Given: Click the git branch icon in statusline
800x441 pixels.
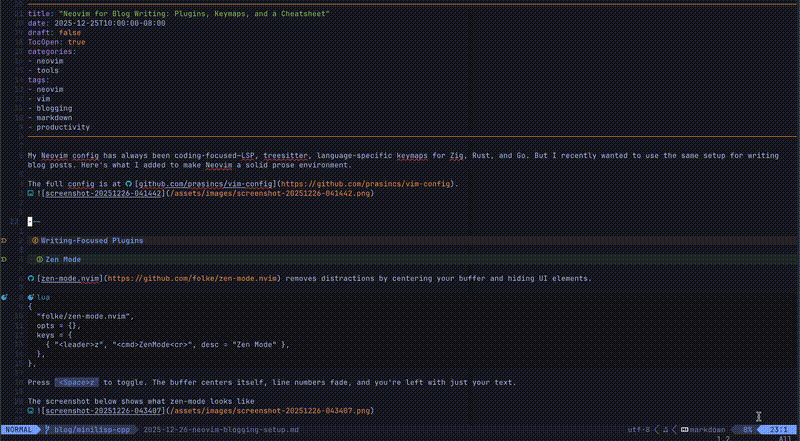Looking at the screenshot, I should pyautogui.click(x=48, y=430).
